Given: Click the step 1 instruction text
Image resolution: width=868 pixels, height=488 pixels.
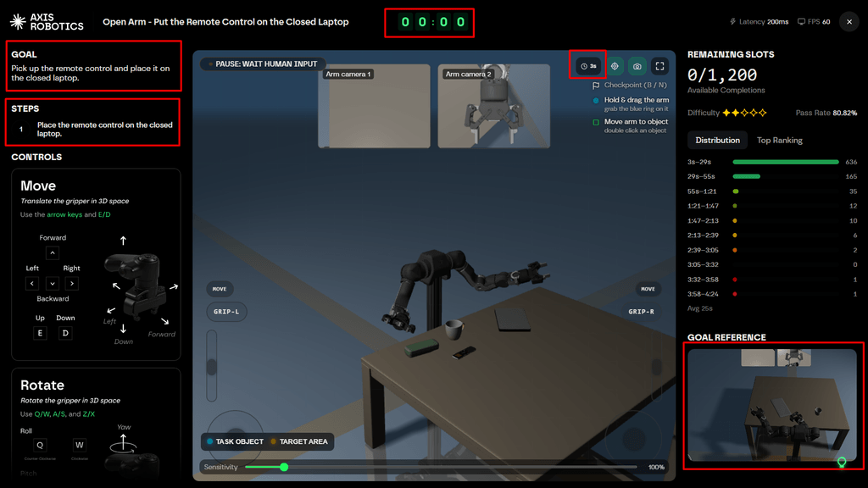Looking at the screenshot, I should point(104,129).
